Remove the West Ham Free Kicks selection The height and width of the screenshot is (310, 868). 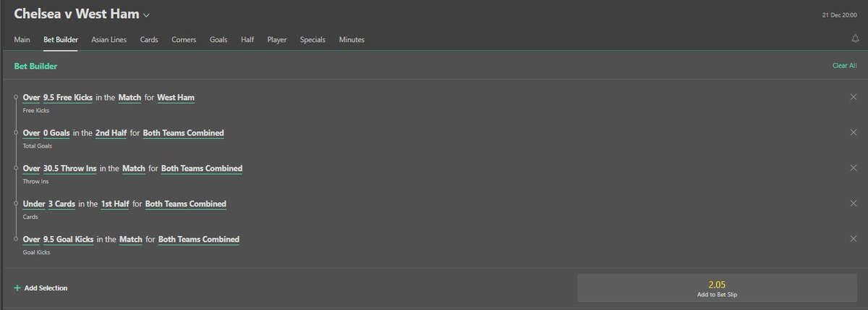tap(854, 97)
